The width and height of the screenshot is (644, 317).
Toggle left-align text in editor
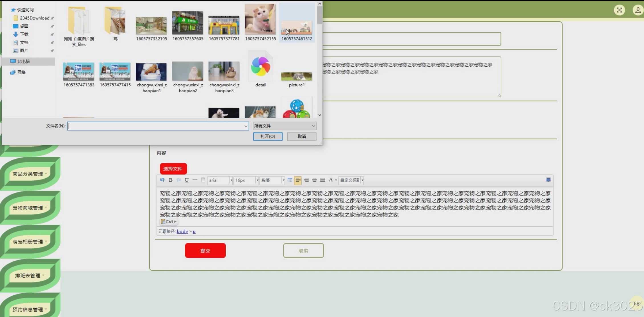click(x=298, y=180)
